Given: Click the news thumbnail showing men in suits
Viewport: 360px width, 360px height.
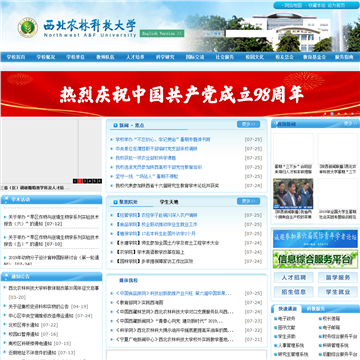Looking at the screenshot, I should [x=293, y=194].
